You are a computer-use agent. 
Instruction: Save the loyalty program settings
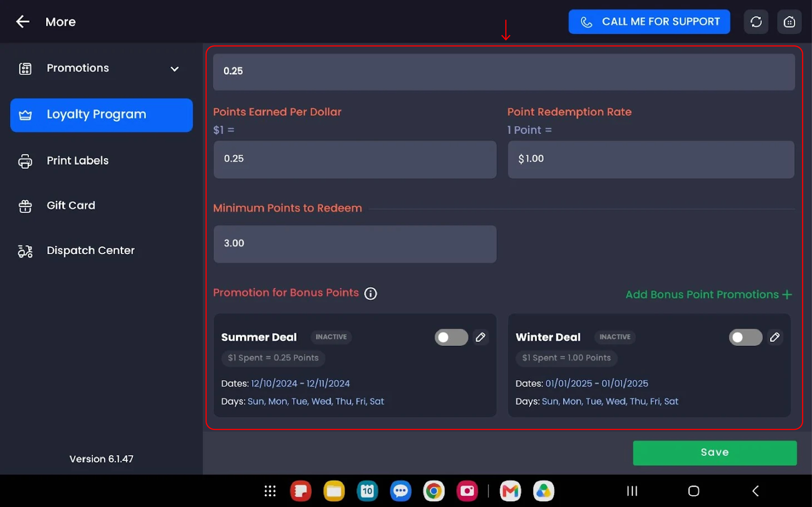[x=715, y=453]
